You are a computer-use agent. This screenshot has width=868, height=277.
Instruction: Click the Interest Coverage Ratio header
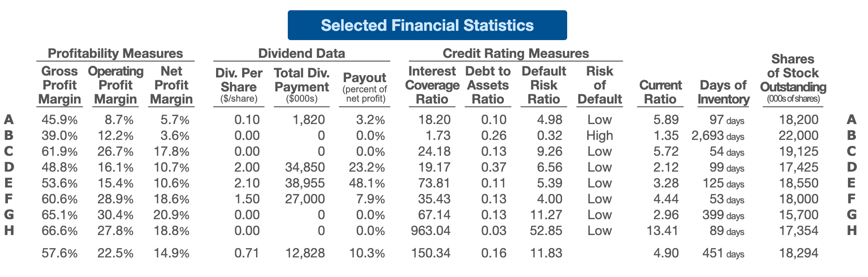point(432,85)
